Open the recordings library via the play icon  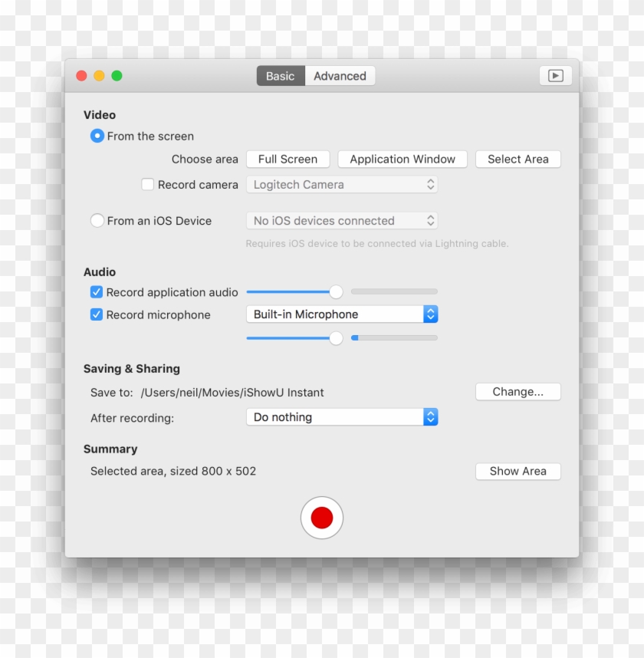tap(554, 75)
